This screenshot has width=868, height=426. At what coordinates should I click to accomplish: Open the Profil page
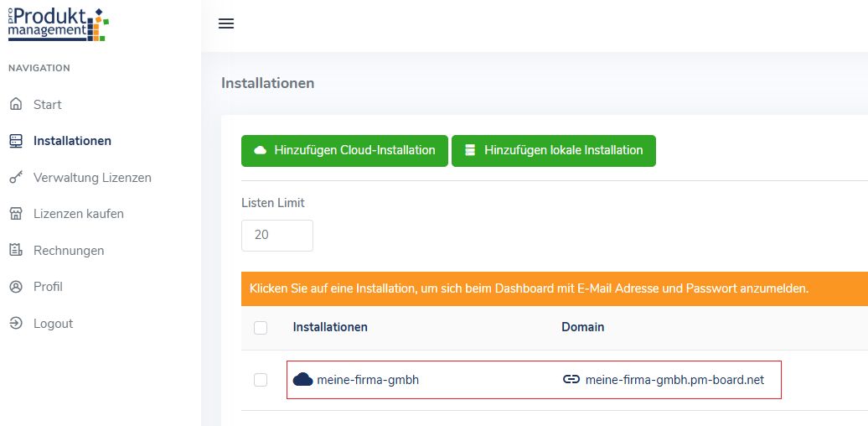(48, 287)
